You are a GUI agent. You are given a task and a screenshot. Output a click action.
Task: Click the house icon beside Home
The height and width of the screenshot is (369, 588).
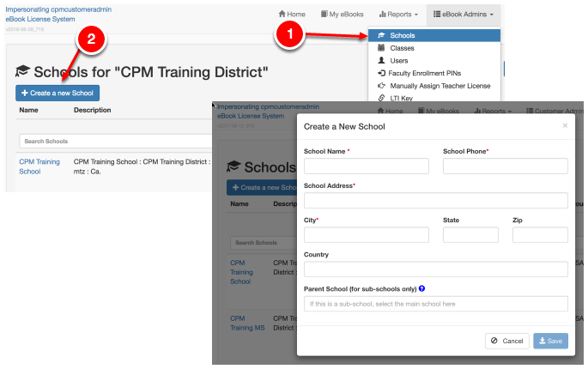[282, 14]
